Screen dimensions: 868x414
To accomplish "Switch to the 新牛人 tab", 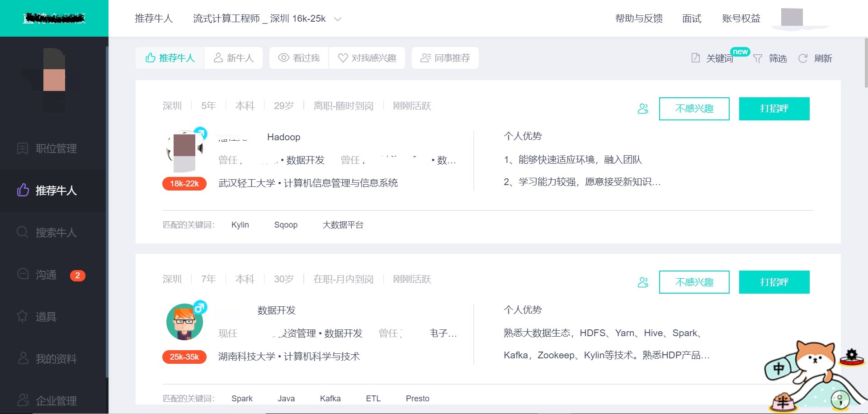I will tap(233, 58).
